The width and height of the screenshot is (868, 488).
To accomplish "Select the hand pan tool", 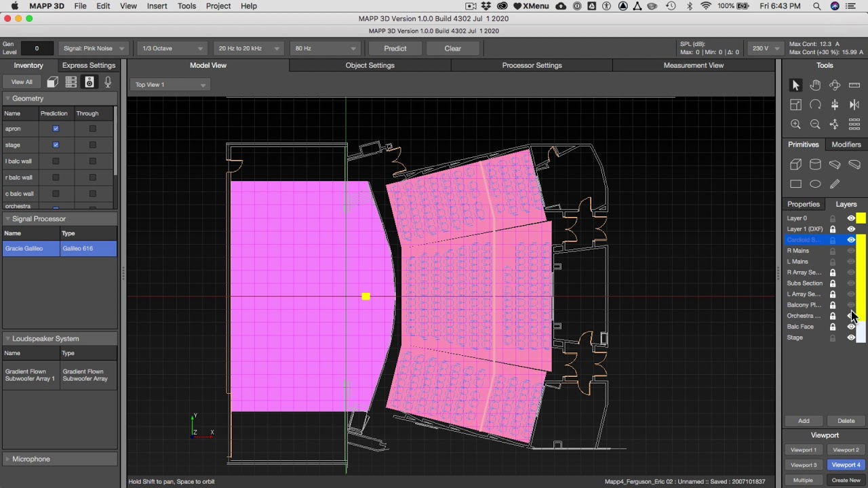I will pos(815,85).
